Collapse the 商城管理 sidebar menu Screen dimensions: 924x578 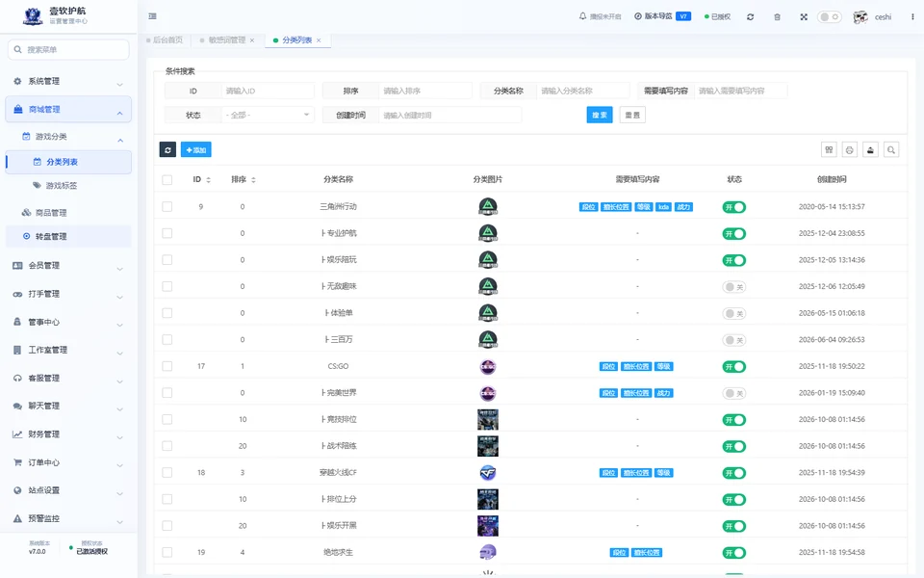point(68,110)
